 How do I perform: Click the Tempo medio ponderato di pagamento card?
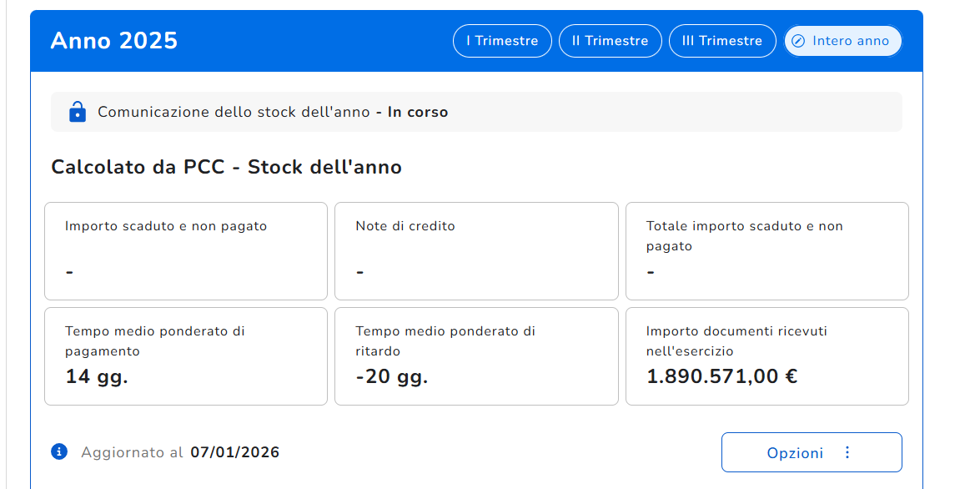[x=185, y=355]
